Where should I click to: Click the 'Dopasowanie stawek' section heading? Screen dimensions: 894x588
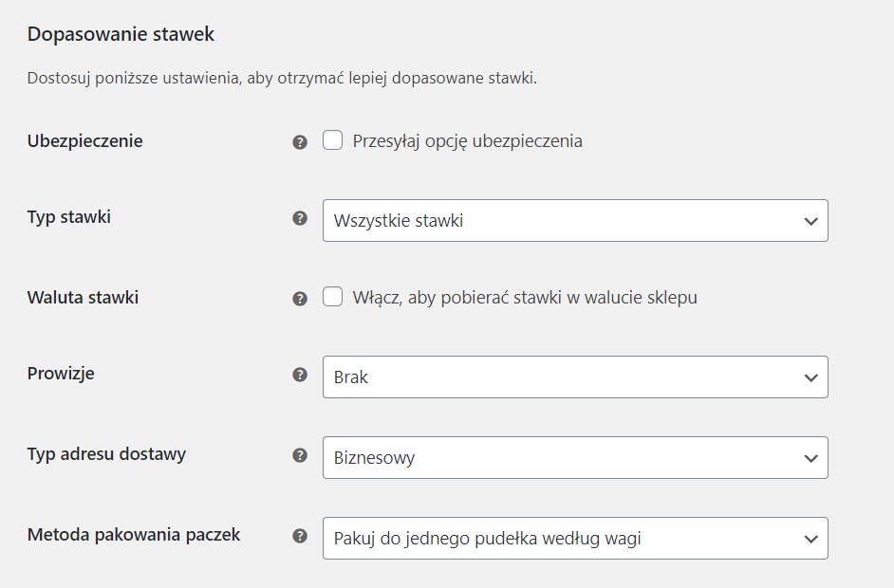click(x=121, y=34)
